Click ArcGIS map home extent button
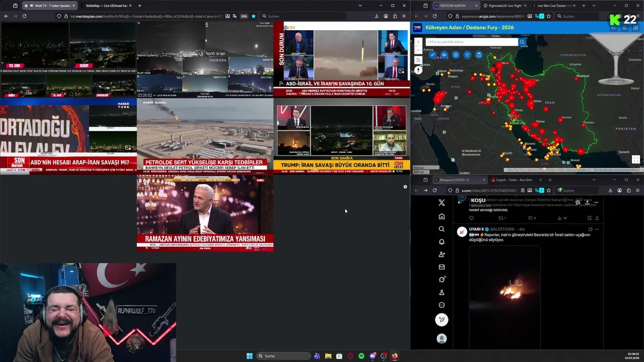 point(418,60)
